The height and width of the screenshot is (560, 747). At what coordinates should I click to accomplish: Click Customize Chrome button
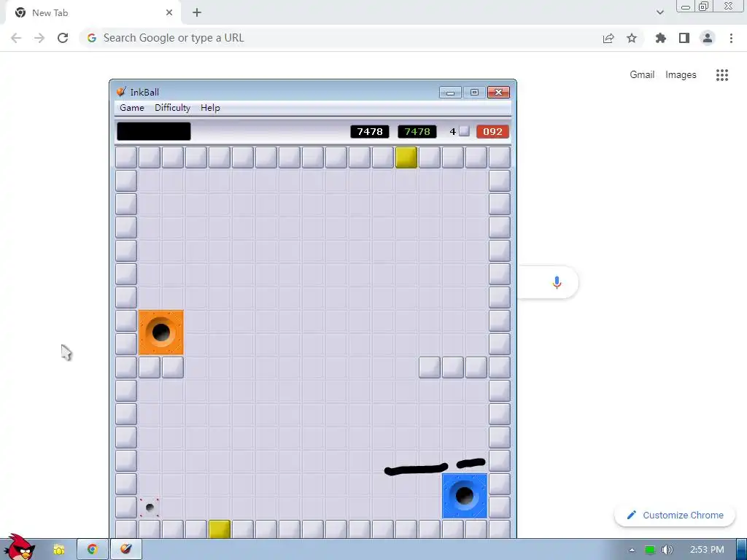(675, 516)
